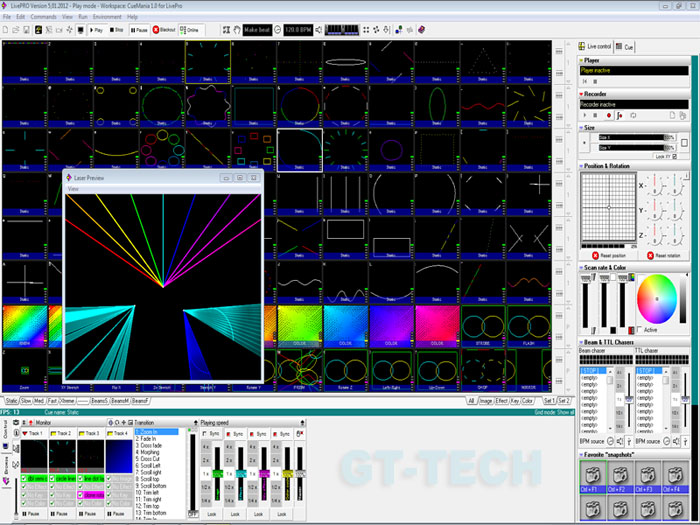
Task: Open the View menu in Laser Preview window
Action: 73,189
